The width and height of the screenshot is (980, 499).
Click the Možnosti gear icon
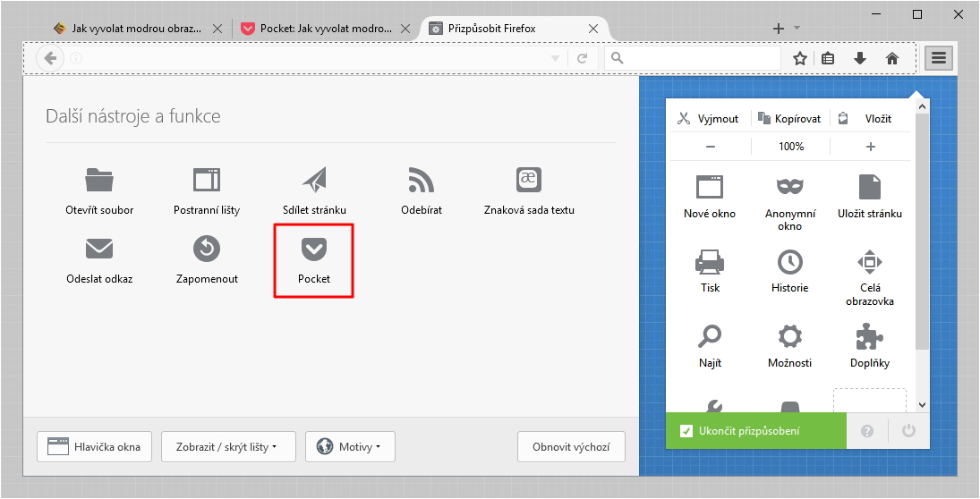coord(790,336)
